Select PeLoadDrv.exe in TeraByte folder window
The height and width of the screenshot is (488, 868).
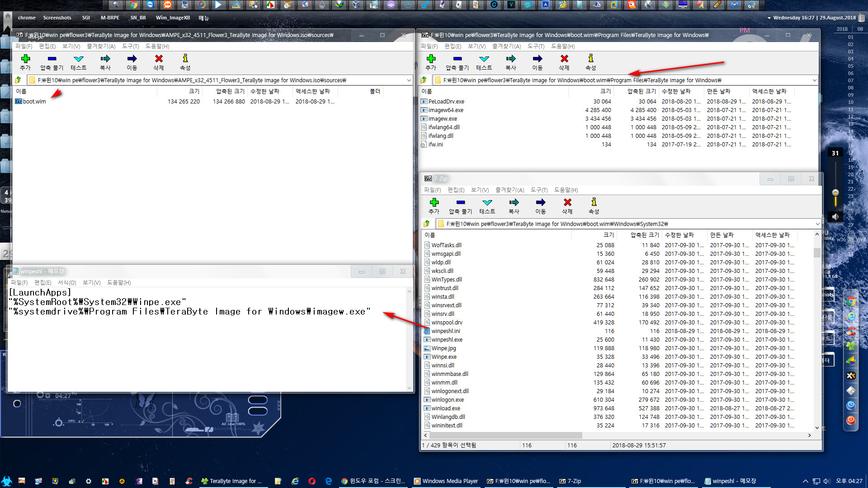pyautogui.click(x=443, y=102)
